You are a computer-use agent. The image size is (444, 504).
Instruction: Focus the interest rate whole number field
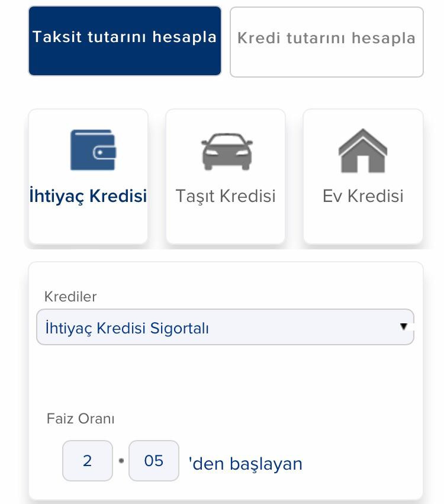pyautogui.click(x=88, y=461)
